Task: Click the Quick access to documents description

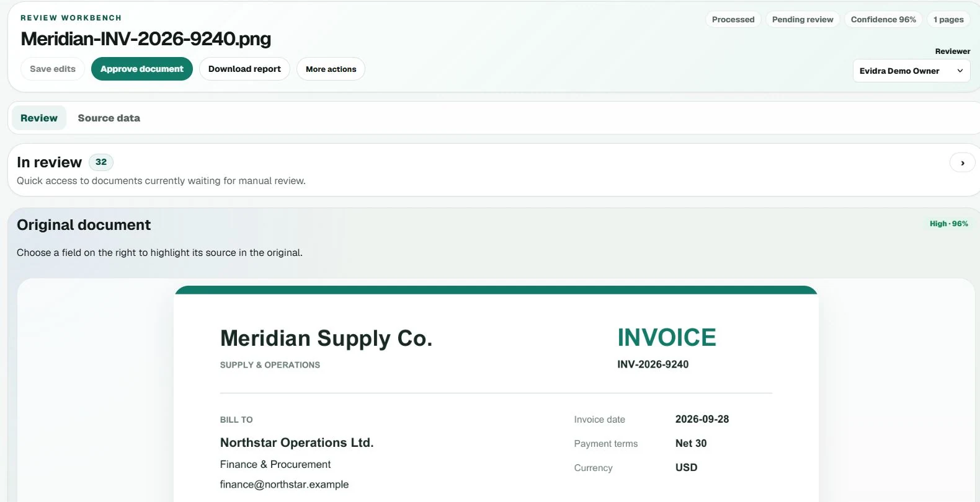Action: [161, 181]
